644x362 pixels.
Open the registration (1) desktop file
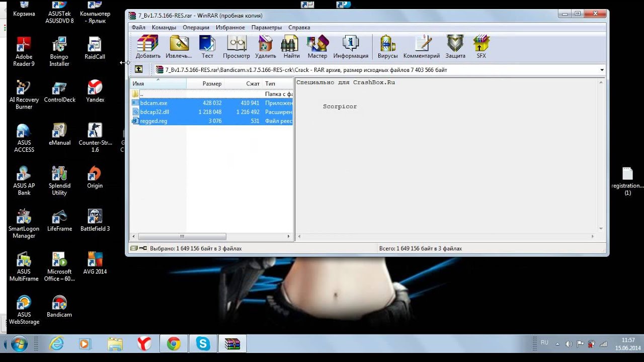pos(627,181)
